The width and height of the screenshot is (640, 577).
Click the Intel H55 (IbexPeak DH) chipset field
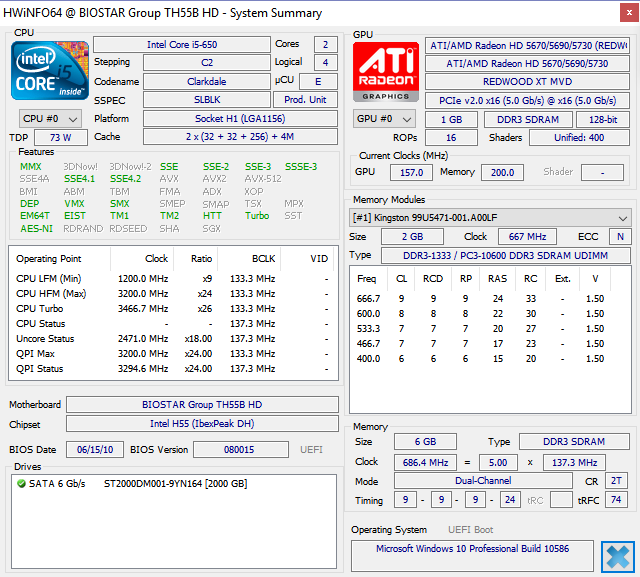click(202, 424)
